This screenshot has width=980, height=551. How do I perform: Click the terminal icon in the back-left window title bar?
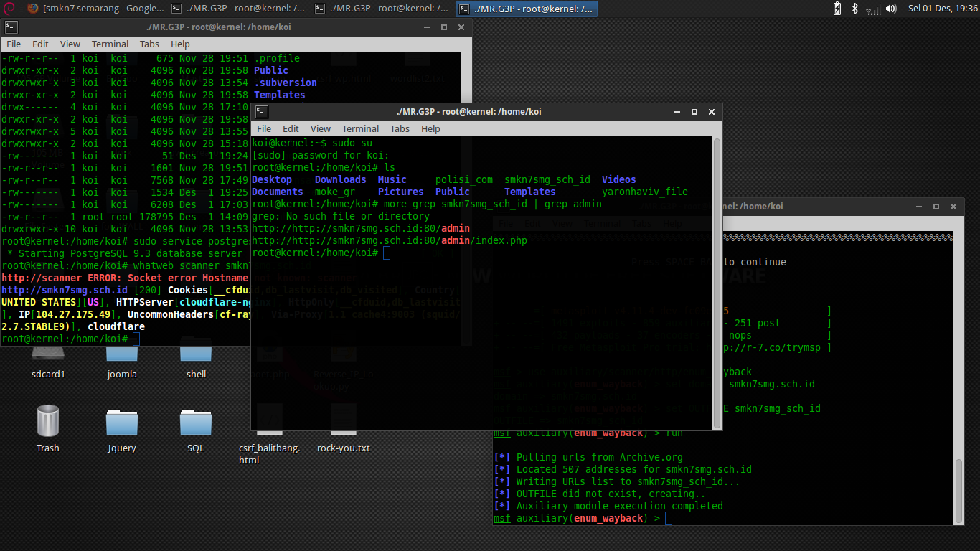(10, 27)
